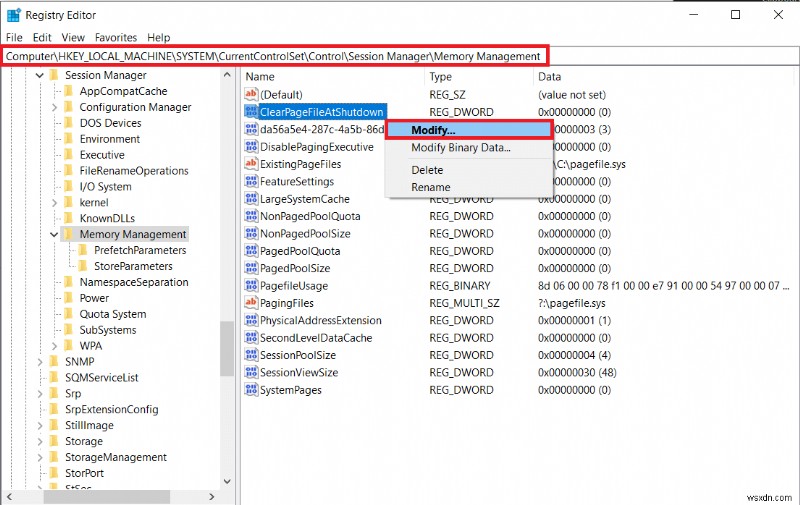Click the Registry Editor app icon in title bar
800x505 pixels.
[x=13, y=15]
